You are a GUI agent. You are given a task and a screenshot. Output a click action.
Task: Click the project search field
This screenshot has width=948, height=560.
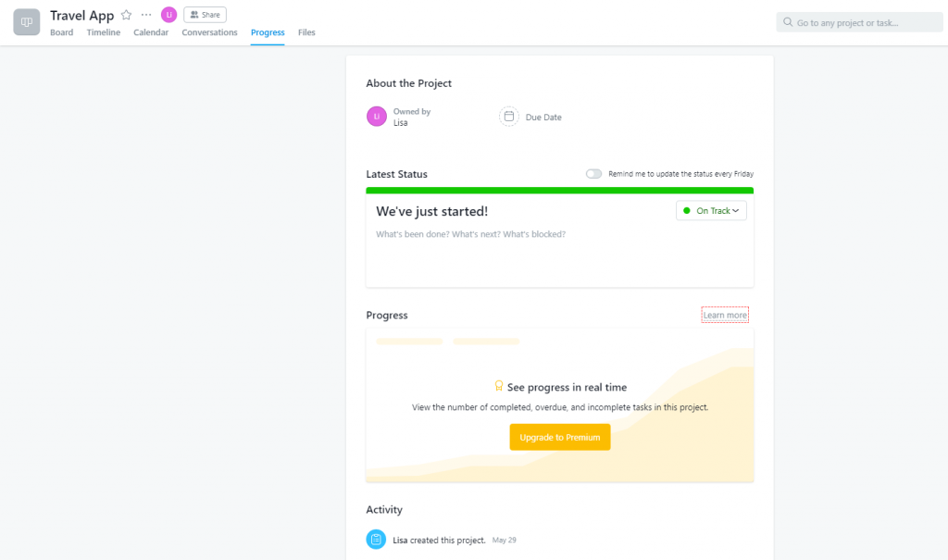pos(859,20)
